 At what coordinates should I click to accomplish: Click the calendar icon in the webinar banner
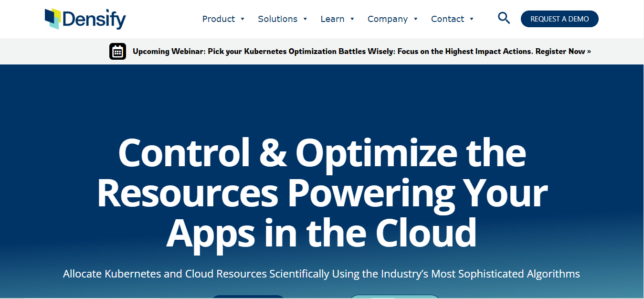tap(117, 51)
